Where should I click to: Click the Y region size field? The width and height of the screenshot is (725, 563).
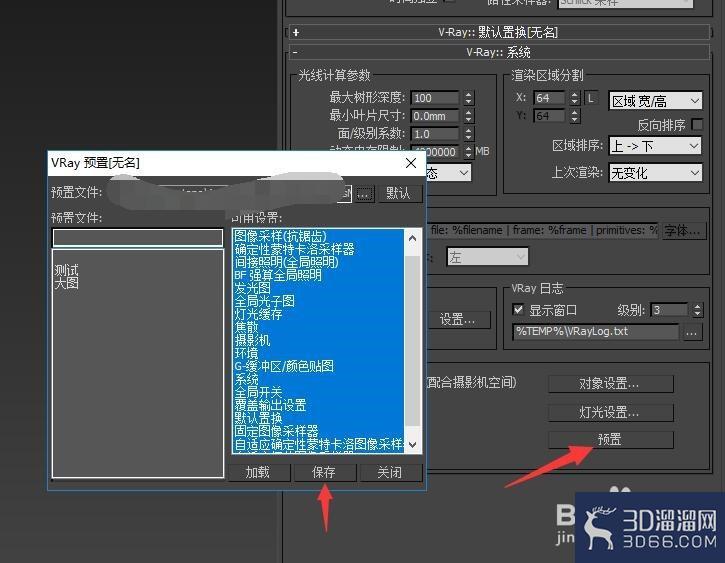pyautogui.click(x=549, y=116)
